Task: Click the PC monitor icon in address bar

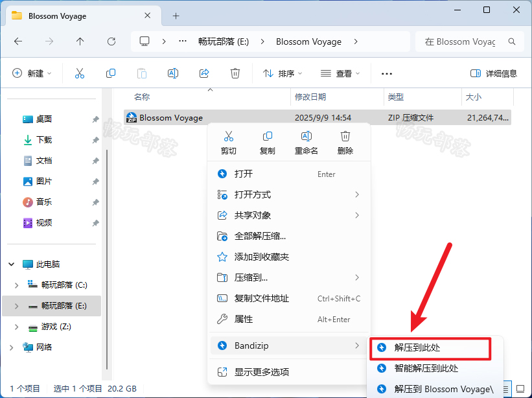Action: point(145,41)
